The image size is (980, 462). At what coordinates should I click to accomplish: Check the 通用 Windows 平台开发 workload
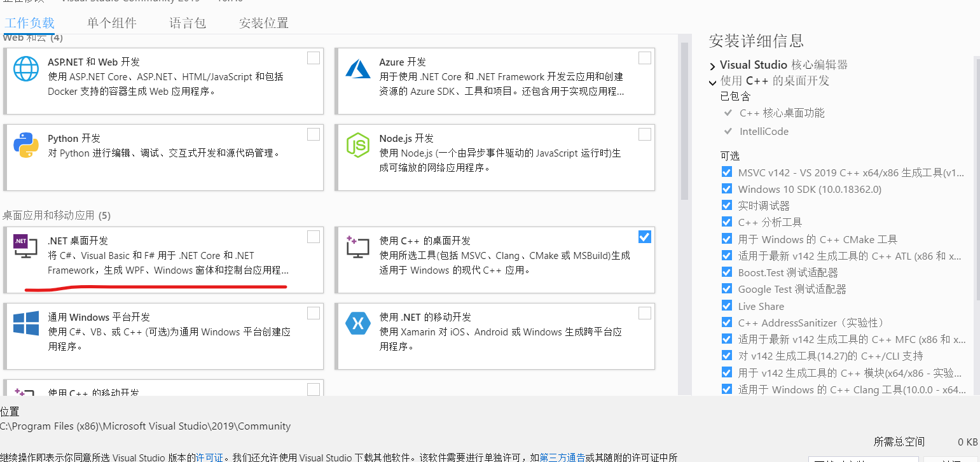point(314,313)
